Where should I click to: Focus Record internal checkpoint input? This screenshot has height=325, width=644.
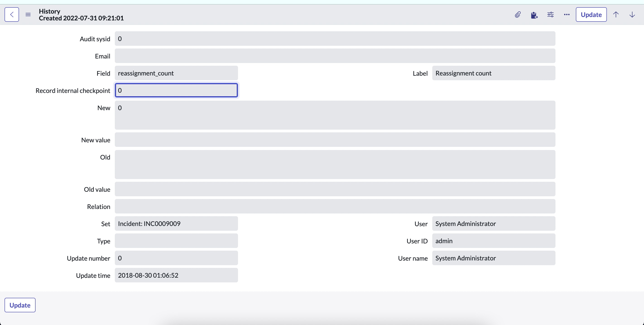[176, 90]
